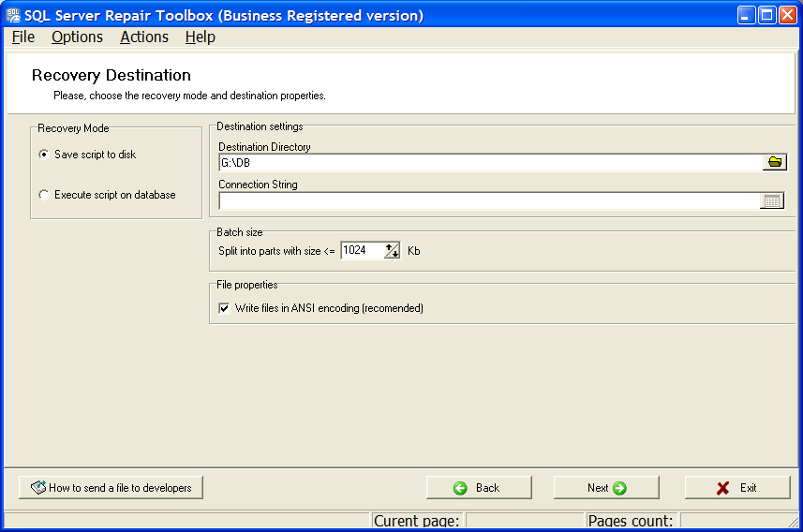Open connection string builder icon
This screenshot has width=803, height=532.
(772, 200)
